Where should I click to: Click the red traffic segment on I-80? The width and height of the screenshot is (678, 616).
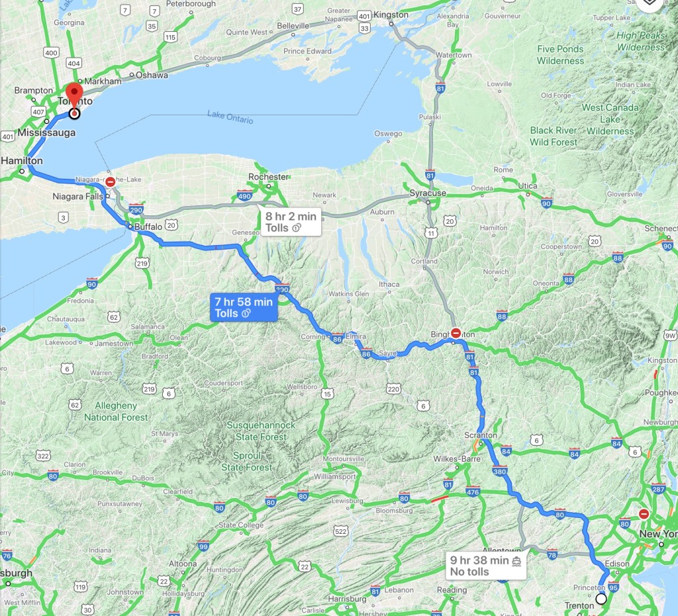pos(440,499)
